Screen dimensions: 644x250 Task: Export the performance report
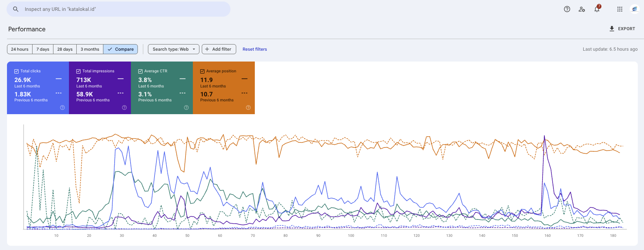coord(622,29)
